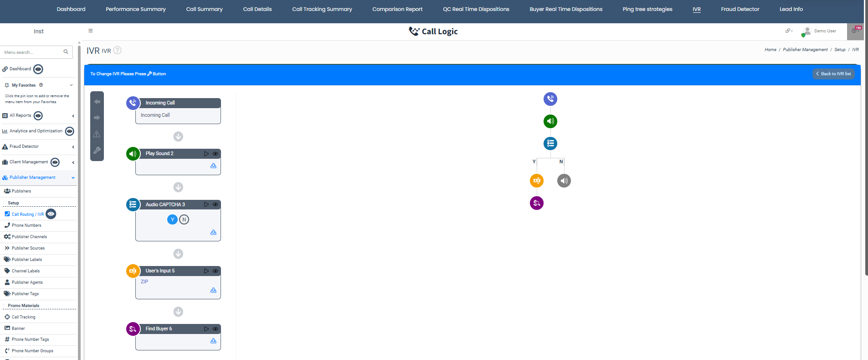Select the N branch in Audio CAPTCHA 3

point(184,219)
